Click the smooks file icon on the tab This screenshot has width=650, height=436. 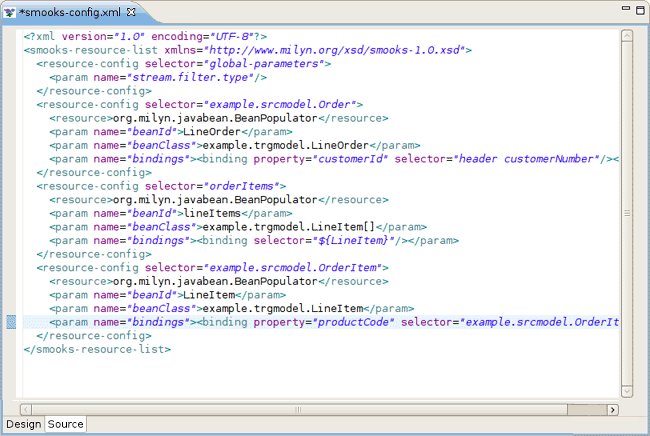click(x=10, y=13)
